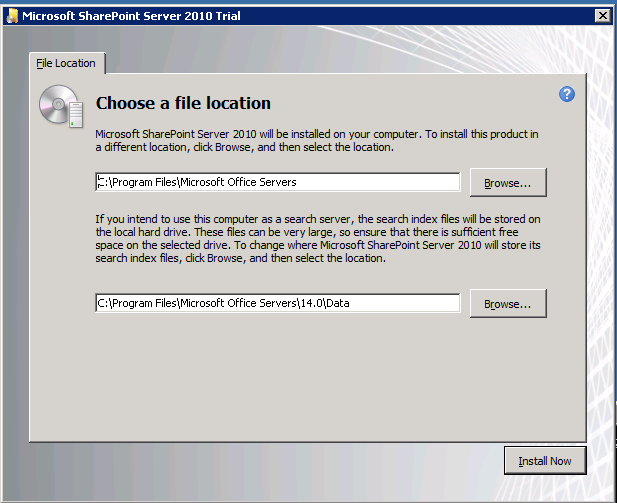Click the blue help question mark icon
Viewport: 617px width, 503px height.
click(x=567, y=94)
